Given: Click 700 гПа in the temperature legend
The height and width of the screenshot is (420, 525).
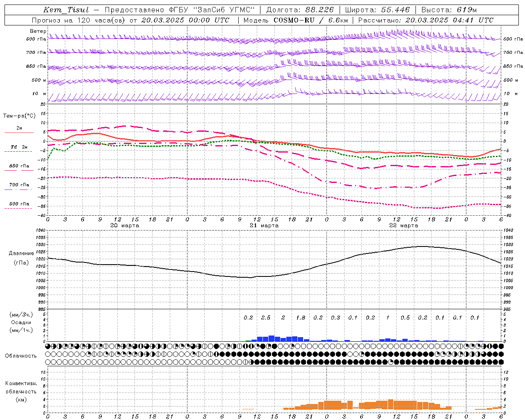Looking at the screenshot, I should [19, 185].
